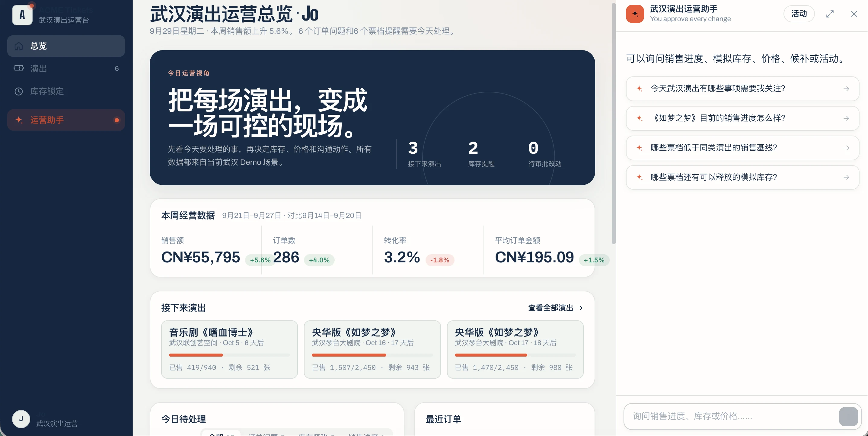The height and width of the screenshot is (436, 868).
Task: Ask 哪些票档低于同类演出的销售基线?
Action: [742, 148]
